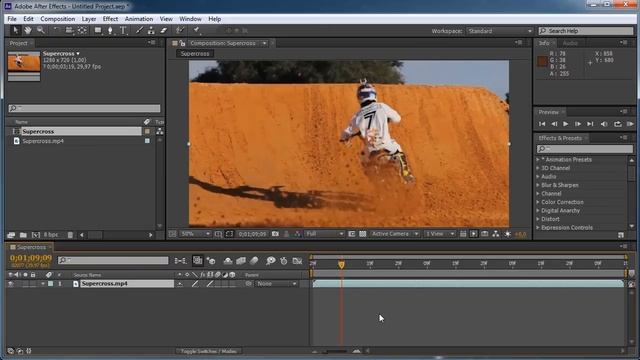
Task: Click the timeline current timecode 0;01;09;09
Action: pos(31,258)
